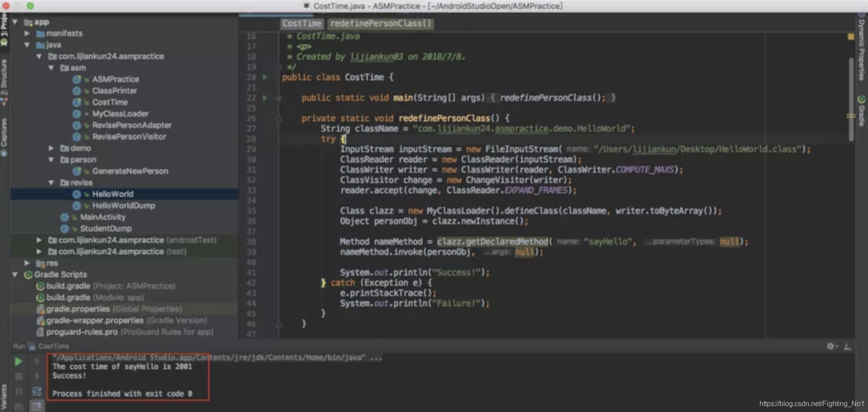The width and height of the screenshot is (868, 412).
Task: Open build.gradle (Module: app)
Action: (90, 298)
